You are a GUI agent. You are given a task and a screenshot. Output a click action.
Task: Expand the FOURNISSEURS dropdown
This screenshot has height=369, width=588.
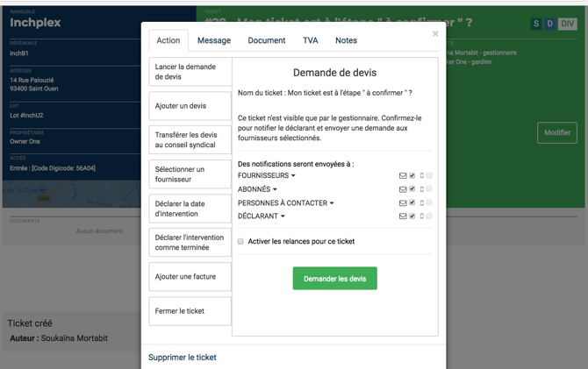pyautogui.click(x=267, y=176)
